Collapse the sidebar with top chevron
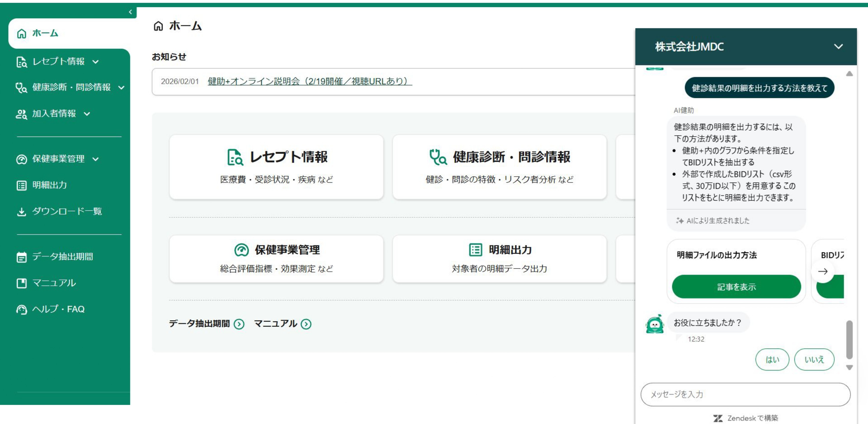Image resolution: width=868 pixels, height=424 pixels. click(x=130, y=12)
